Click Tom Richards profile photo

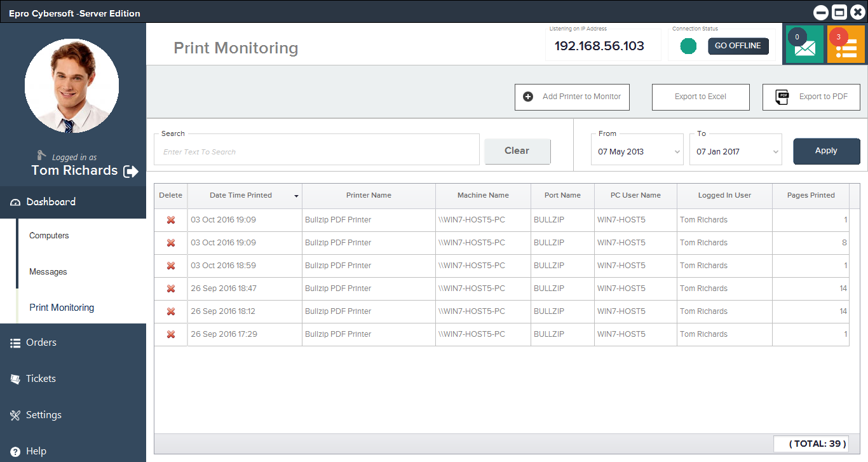72,86
